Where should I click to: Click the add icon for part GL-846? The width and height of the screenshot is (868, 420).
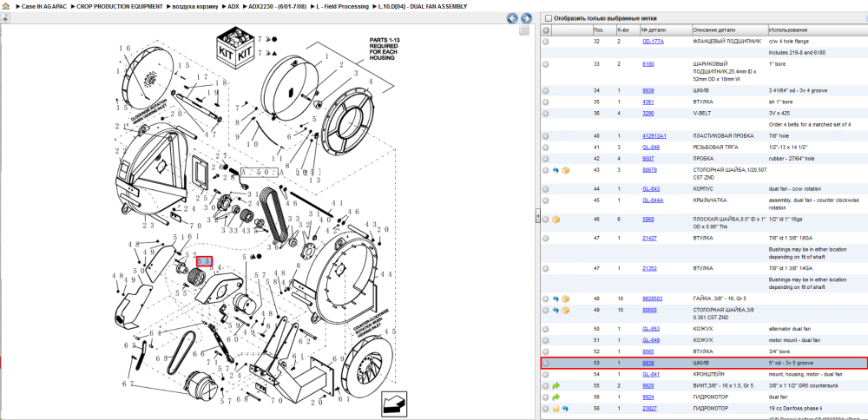[546, 148]
